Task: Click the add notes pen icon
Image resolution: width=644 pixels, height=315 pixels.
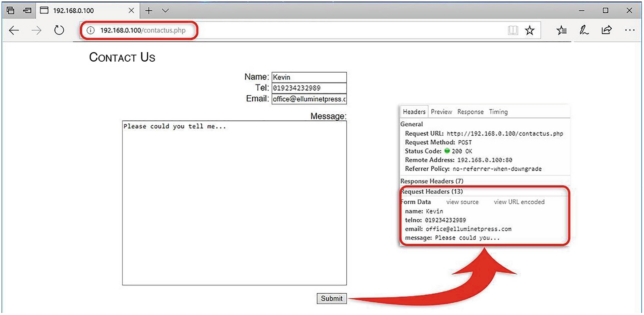Action: (584, 30)
